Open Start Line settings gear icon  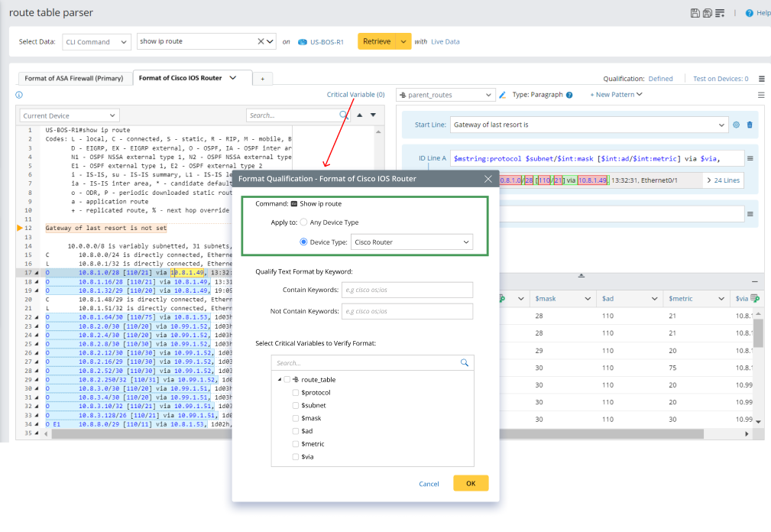point(737,125)
